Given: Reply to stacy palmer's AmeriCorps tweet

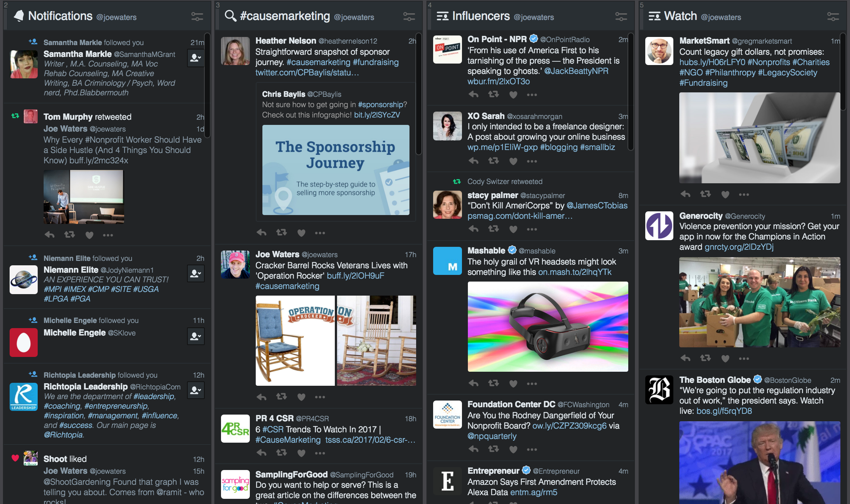Looking at the screenshot, I should click(x=473, y=229).
